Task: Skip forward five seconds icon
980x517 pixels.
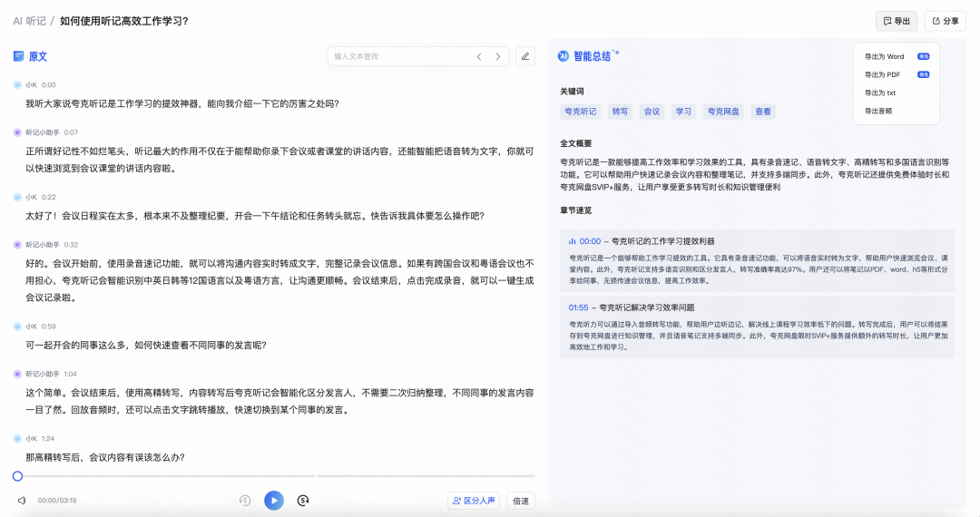Action: (x=303, y=500)
